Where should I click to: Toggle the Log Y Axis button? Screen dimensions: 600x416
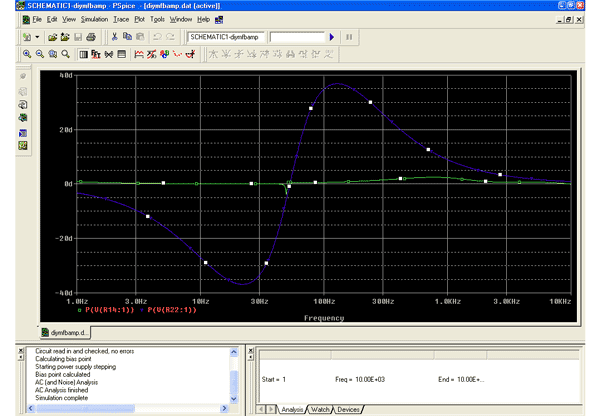click(x=122, y=54)
